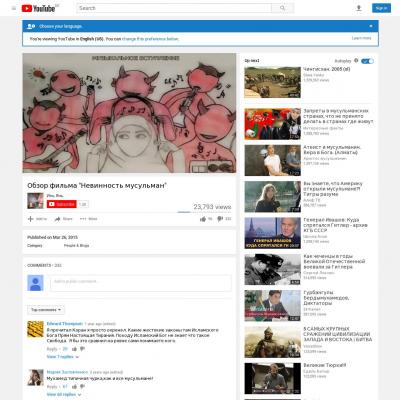Open the hamburger guide menu
The width and height of the screenshot is (400, 400).
[14, 8]
